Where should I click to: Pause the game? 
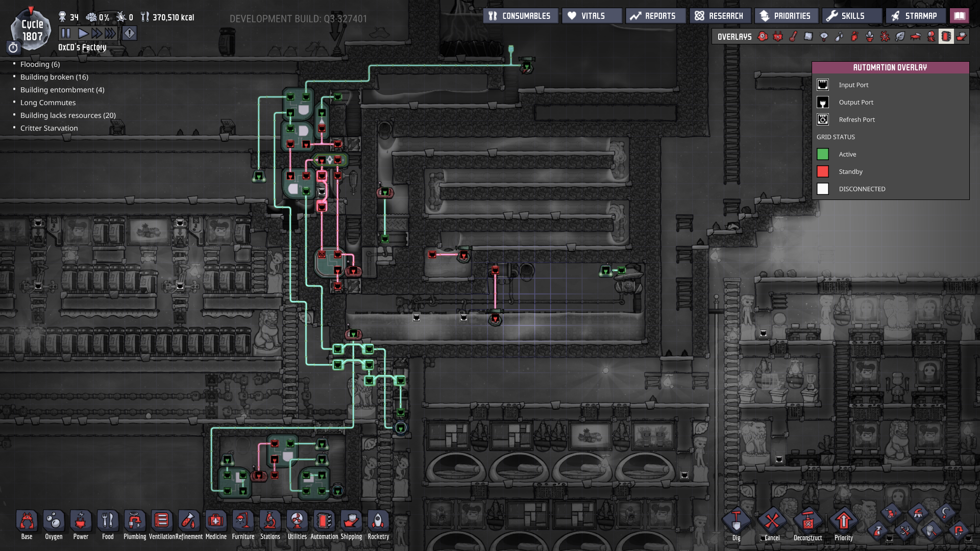point(66,34)
